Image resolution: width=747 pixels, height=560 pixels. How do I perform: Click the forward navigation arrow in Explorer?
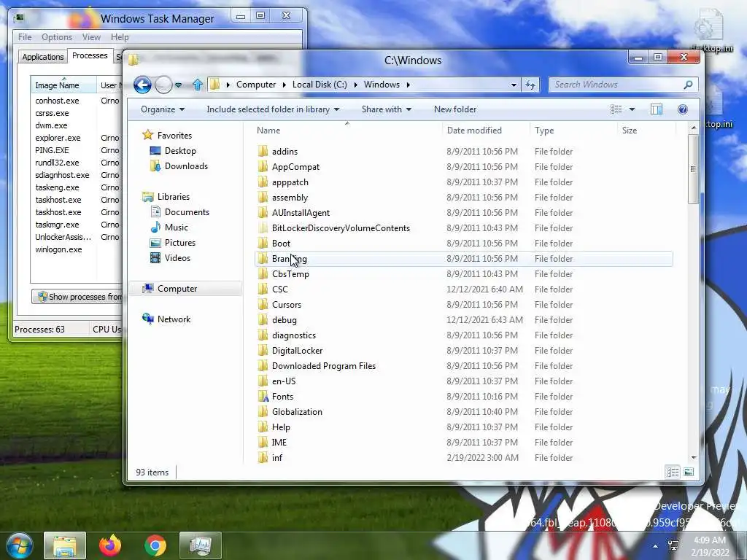click(x=163, y=85)
